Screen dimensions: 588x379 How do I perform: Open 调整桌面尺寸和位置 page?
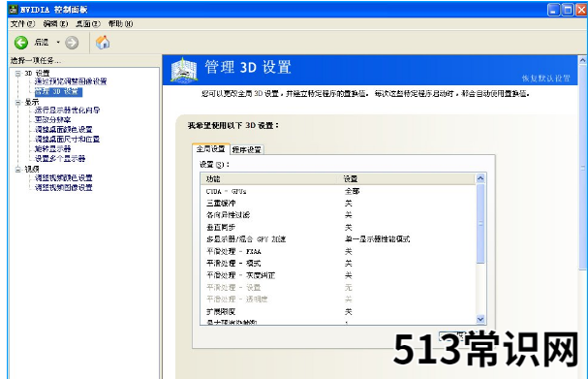point(67,140)
